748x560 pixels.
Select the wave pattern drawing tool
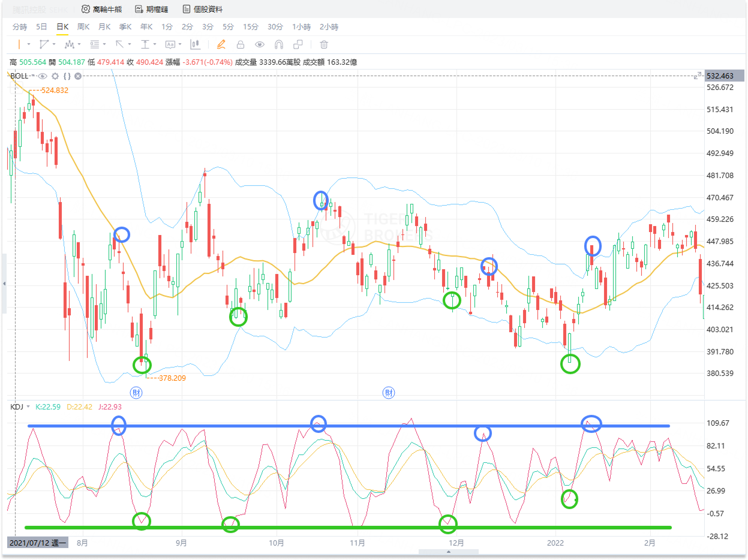69,44
